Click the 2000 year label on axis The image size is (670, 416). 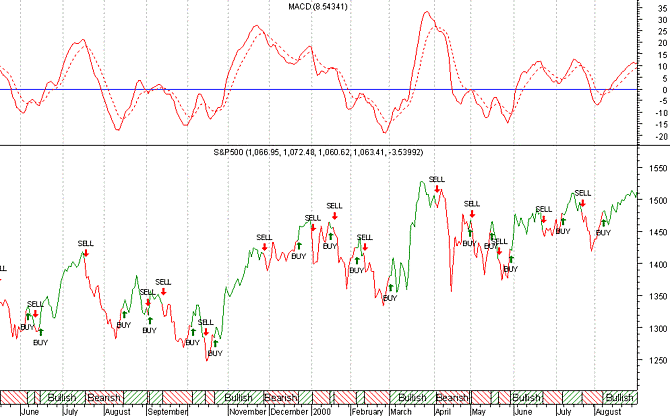[322, 411]
